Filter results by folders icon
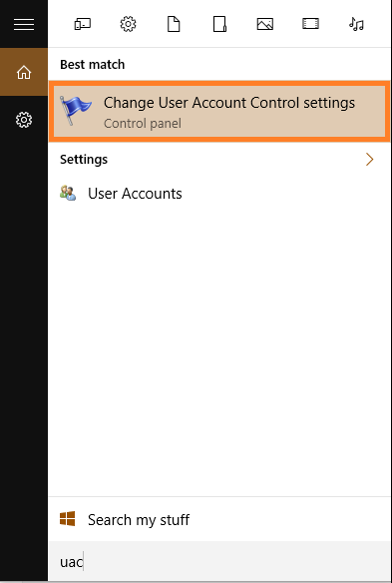This screenshot has height=583, width=392. click(219, 25)
